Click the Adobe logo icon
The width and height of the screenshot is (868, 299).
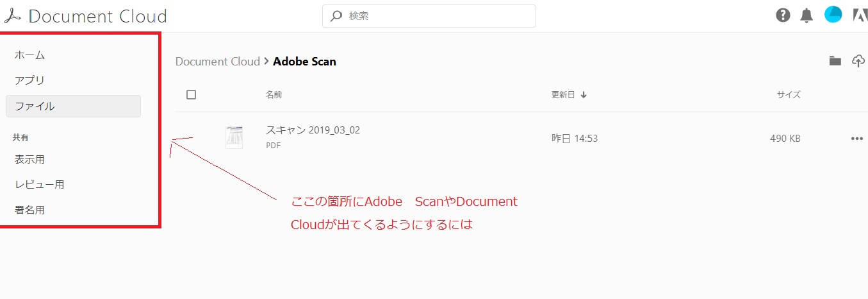(860, 15)
